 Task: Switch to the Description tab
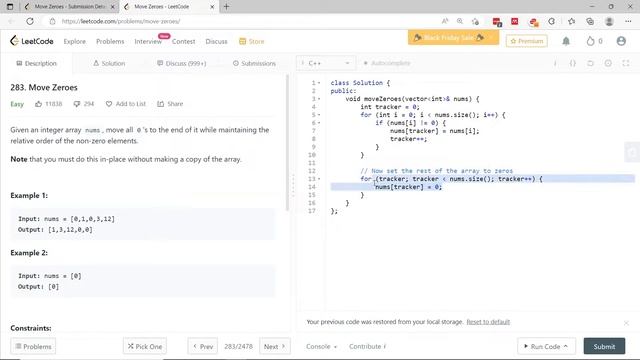coord(36,63)
